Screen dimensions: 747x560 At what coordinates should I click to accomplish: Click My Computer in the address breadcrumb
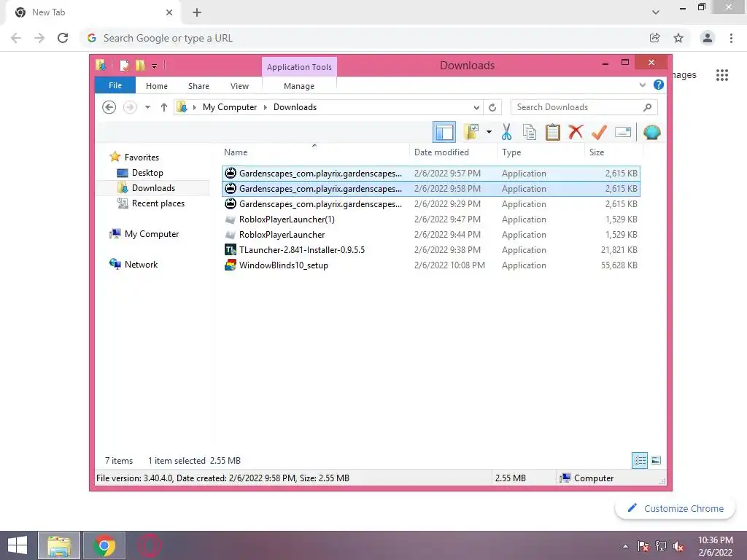(230, 107)
